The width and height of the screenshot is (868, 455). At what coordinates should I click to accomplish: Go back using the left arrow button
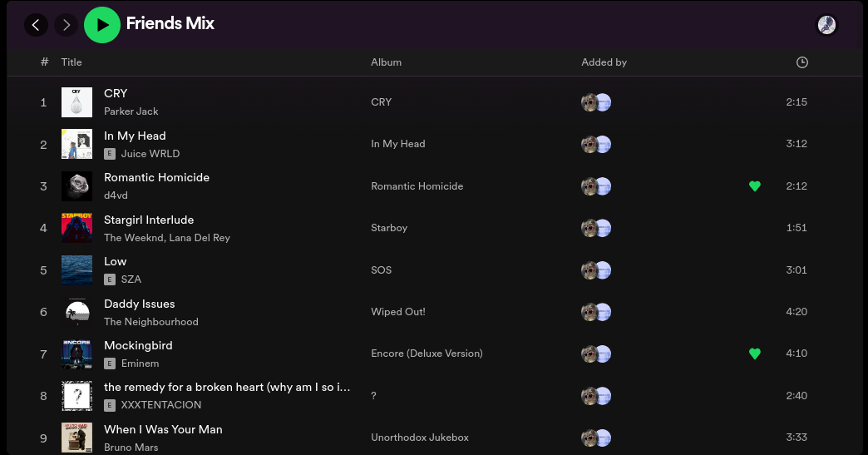tap(36, 25)
